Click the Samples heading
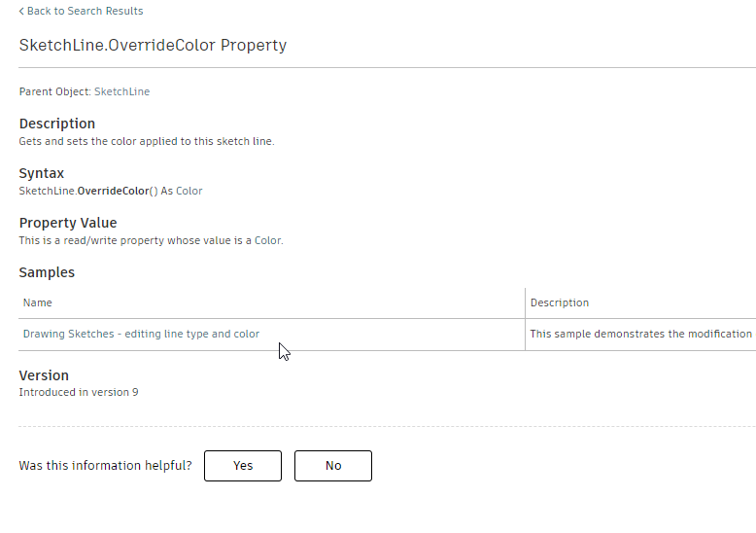756x533 pixels. coord(47,272)
